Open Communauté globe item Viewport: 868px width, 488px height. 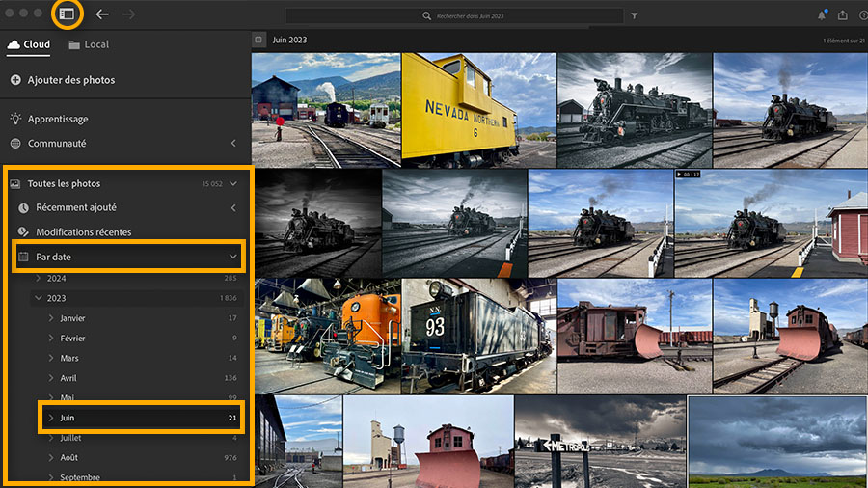pyautogui.click(x=57, y=144)
